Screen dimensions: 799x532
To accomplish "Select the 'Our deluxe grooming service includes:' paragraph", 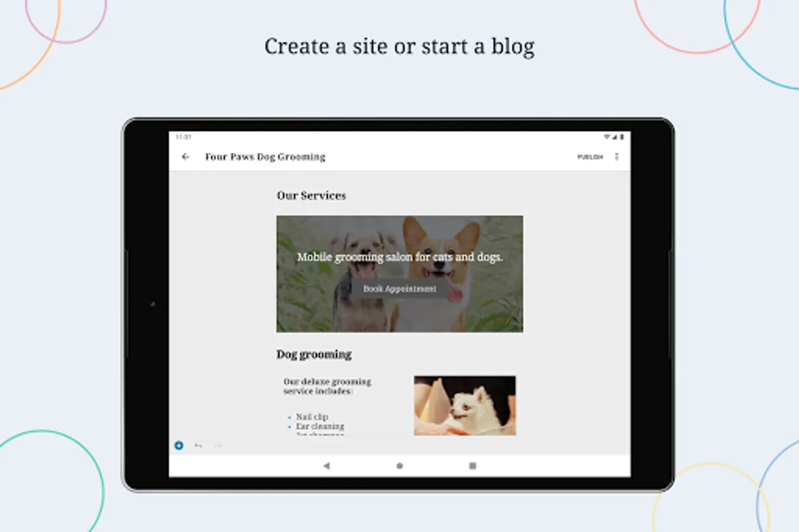I will 327,386.
